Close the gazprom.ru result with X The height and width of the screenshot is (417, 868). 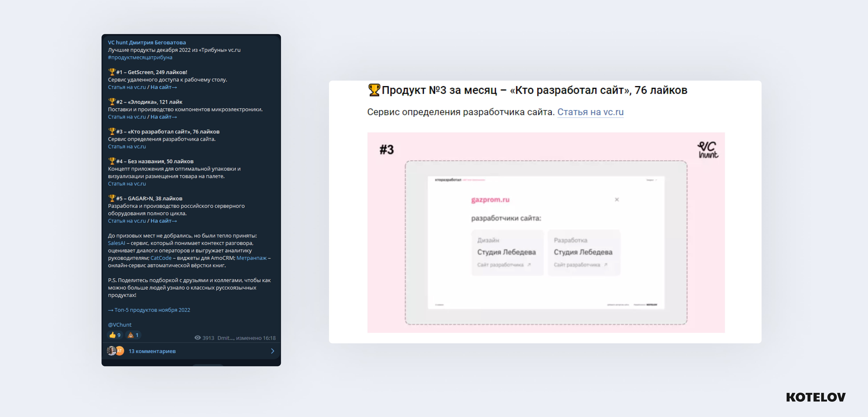click(x=617, y=199)
